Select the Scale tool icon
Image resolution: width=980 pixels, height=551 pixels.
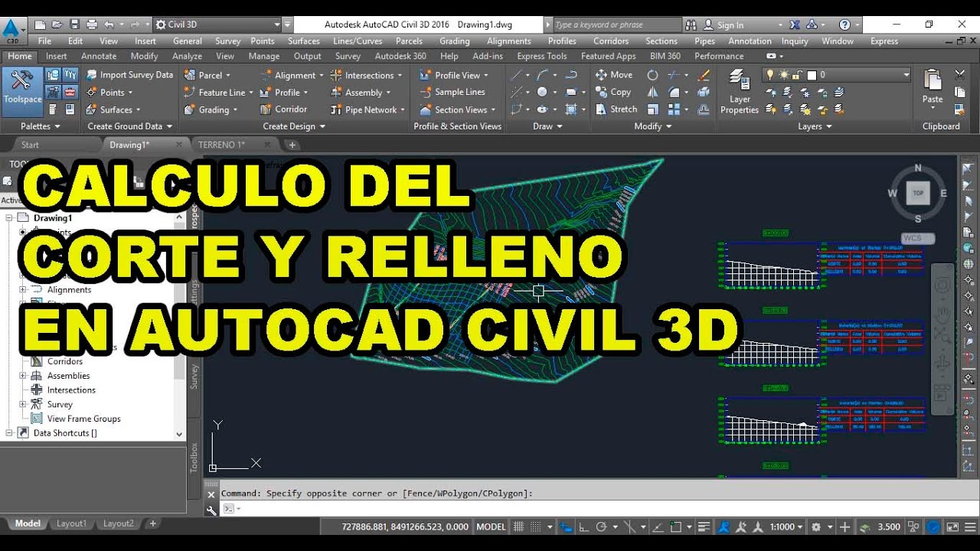coord(652,109)
